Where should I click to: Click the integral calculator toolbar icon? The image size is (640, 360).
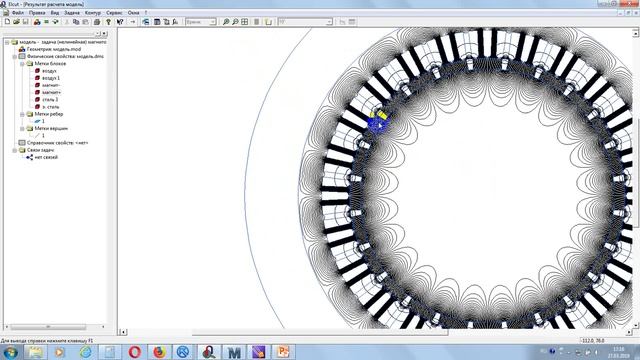pyautogui.click(x=176, y=22)
